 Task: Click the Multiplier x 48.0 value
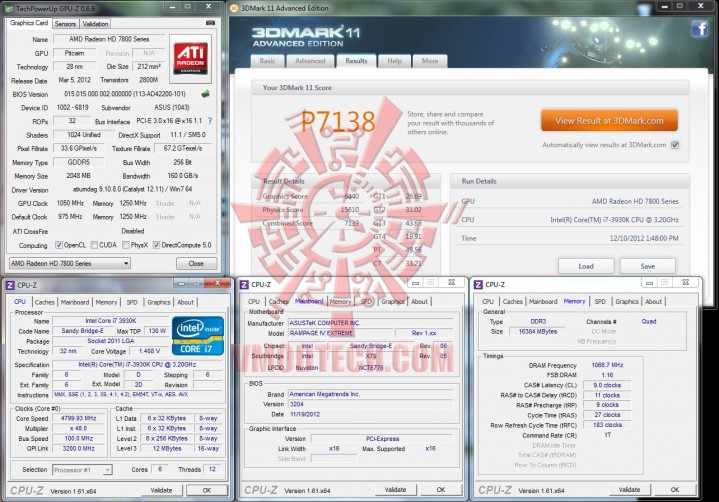point(78,428)
